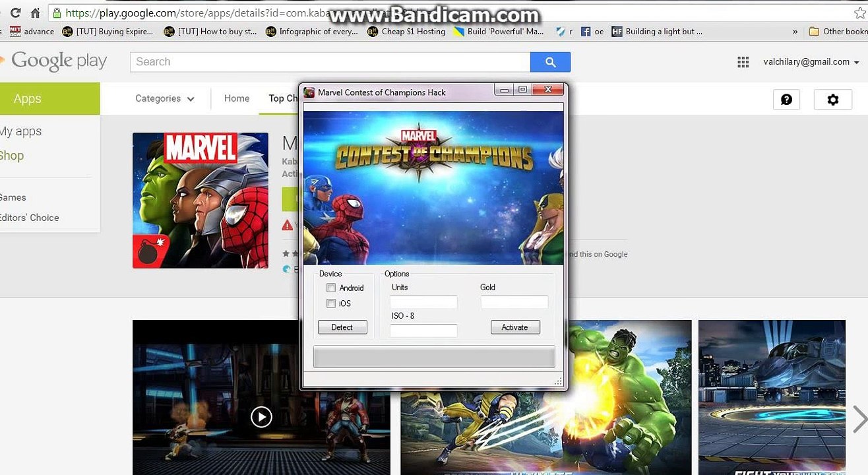Click into the Gold input field
The width and height of the screenshot is (868, 475).
click(514, 302)
